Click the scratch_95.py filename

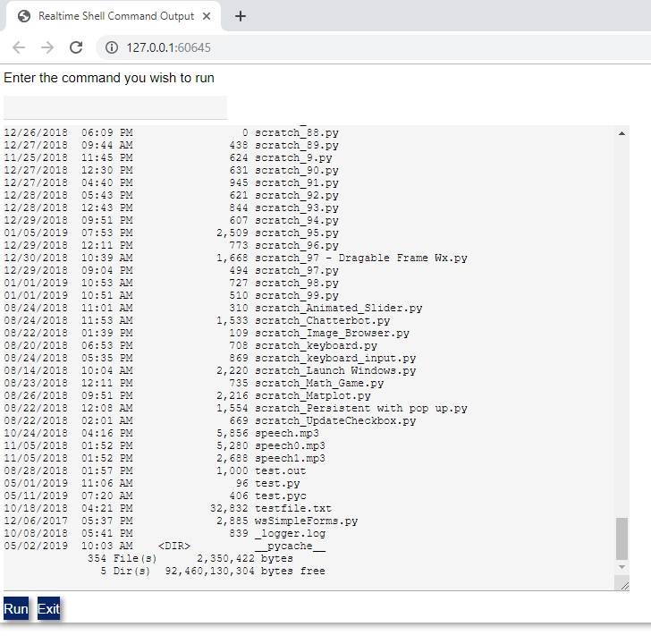coord(297,233)
